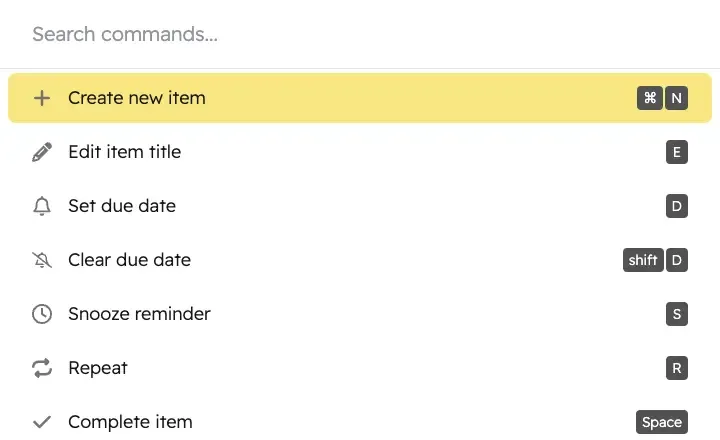Click the repeat arrows icon
The height and width of the screenshot is (440, 720).
(x=42, y=368)
